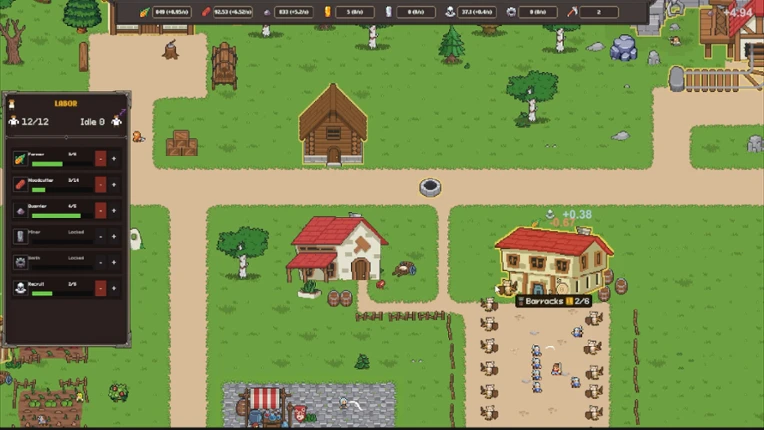
Task: Click the Smith row minus button
Action: point(100,262)
